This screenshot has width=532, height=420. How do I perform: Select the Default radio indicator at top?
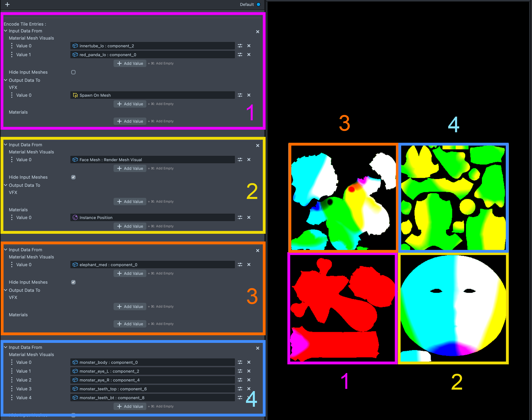click(258, 4)
